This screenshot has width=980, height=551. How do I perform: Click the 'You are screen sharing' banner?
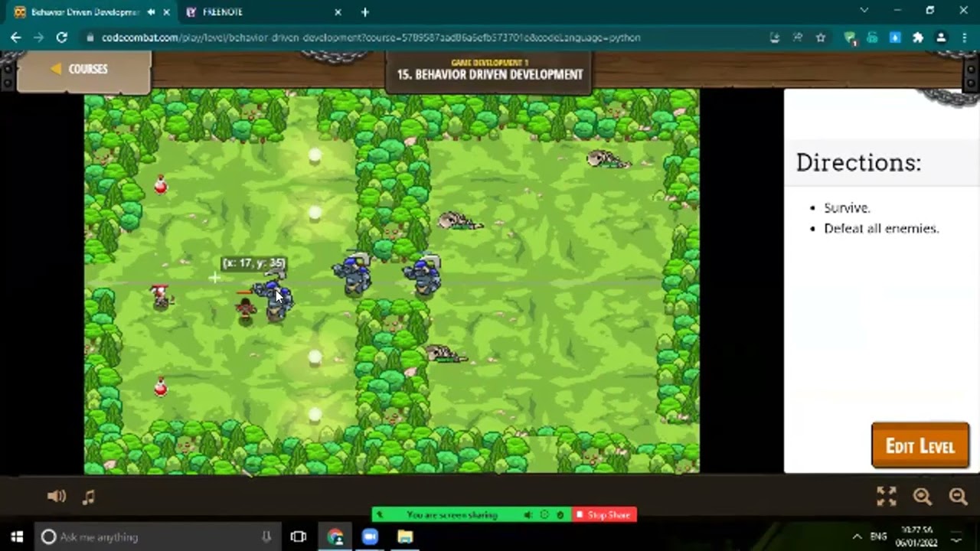pyautogui.click(x=452, y=515)
